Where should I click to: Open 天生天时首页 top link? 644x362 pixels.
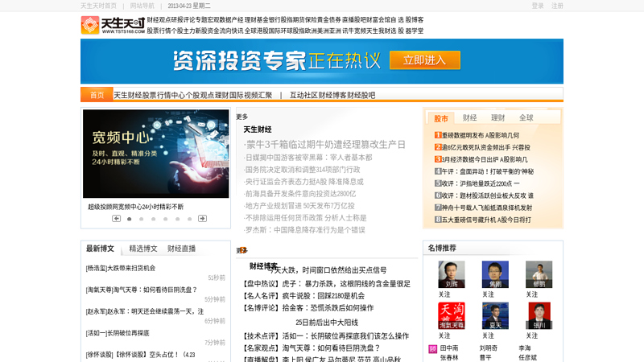click(x=98, y=6)
